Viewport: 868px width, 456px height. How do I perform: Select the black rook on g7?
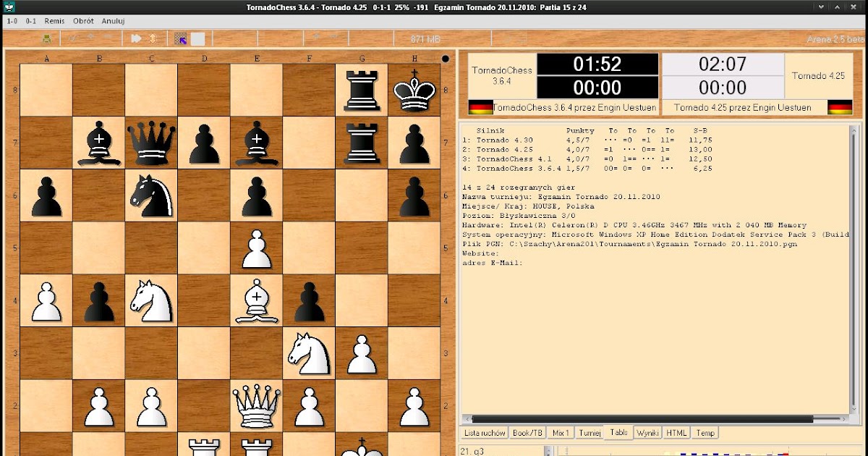[362, 142]
